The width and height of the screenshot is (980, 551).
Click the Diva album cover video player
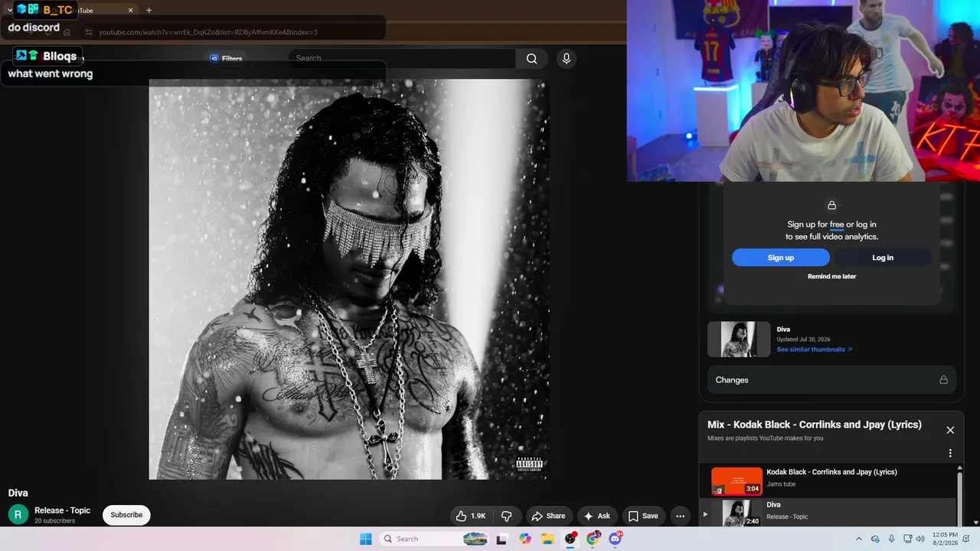349,279
